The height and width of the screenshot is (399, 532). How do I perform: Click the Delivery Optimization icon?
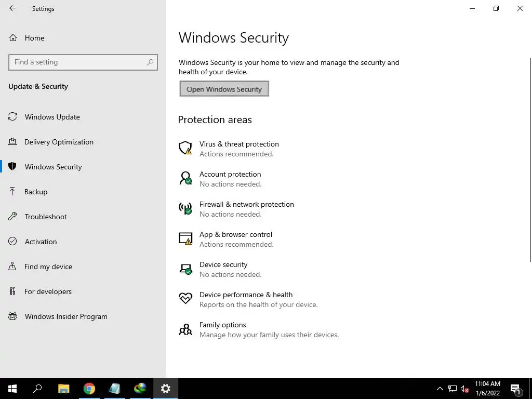coord(12,141)
